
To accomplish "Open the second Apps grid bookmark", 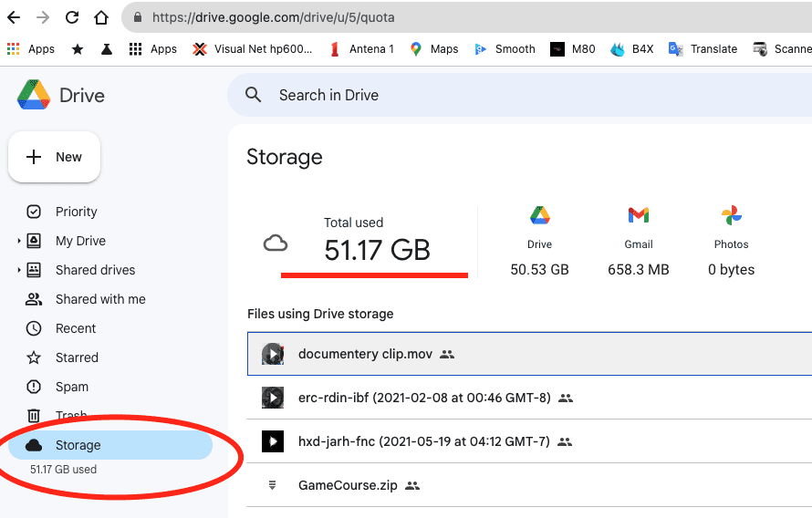I will [x=152, y=48].
